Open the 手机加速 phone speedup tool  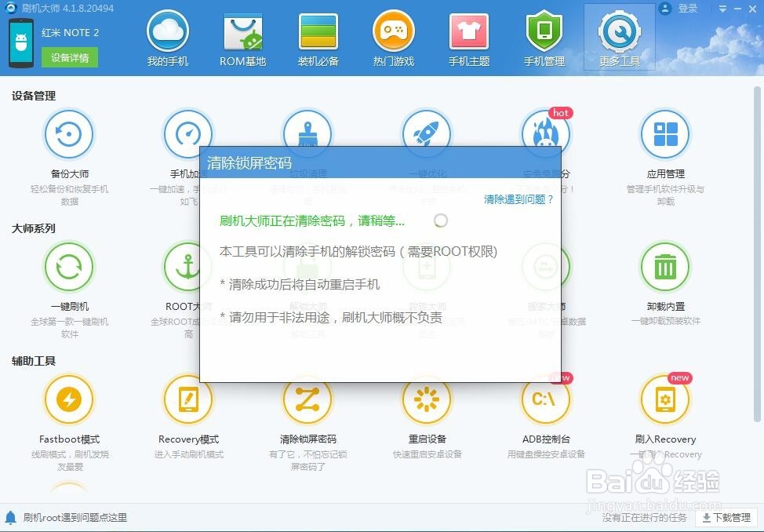pos(188,133)
